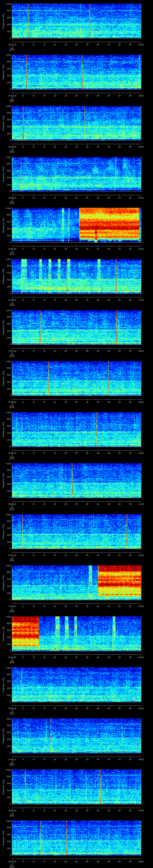Click the red spike near 45 seconds in 8:38 panel

click(108, 378)
